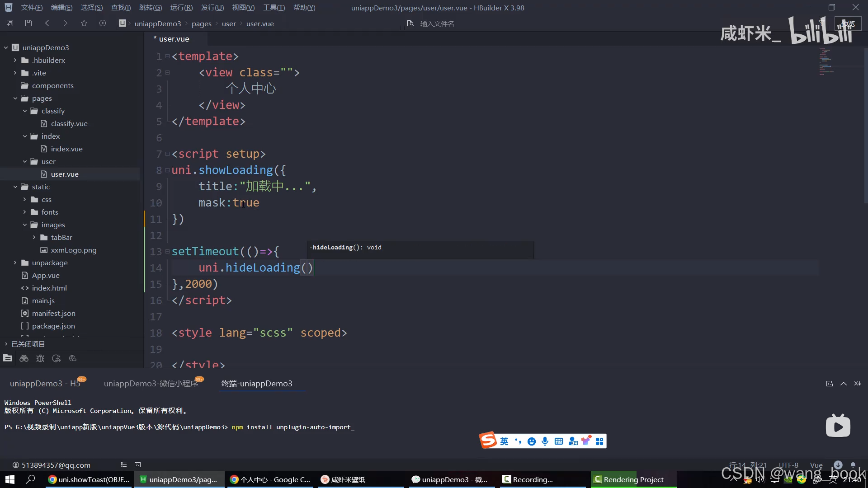Open the 运行(R) menu
This screenshot has height=488, width=868.
181,8
